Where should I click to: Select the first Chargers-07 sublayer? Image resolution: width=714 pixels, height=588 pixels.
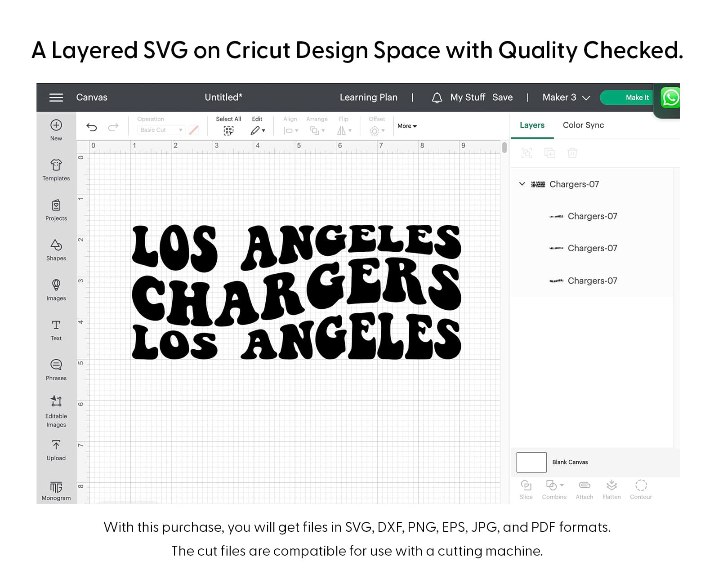click(x=592, y=216)
